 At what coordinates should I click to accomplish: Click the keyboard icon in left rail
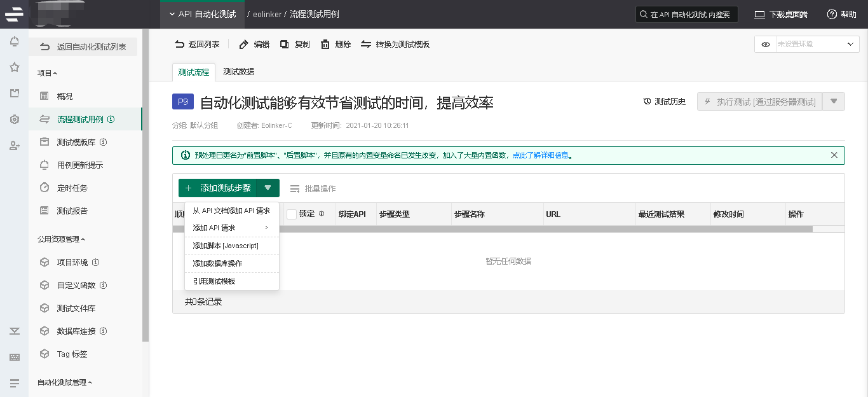point(15,358)
